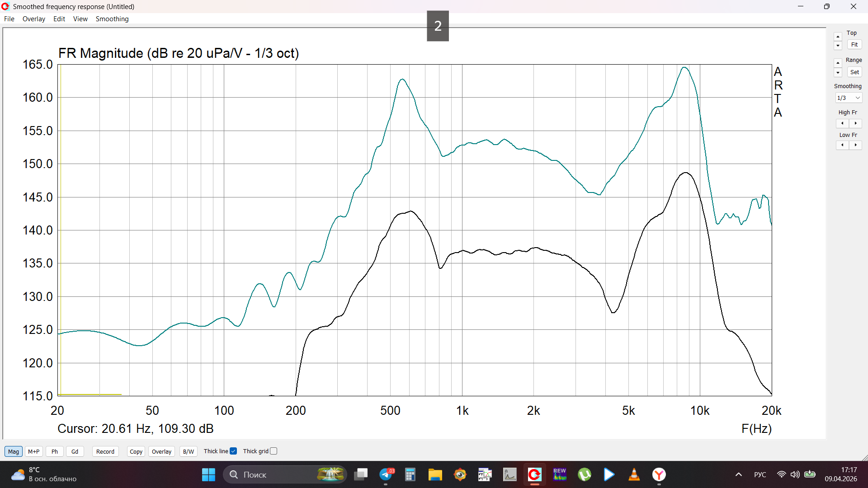Decrease the Range with down arrow
868x488 pixels.
(838, 73)
